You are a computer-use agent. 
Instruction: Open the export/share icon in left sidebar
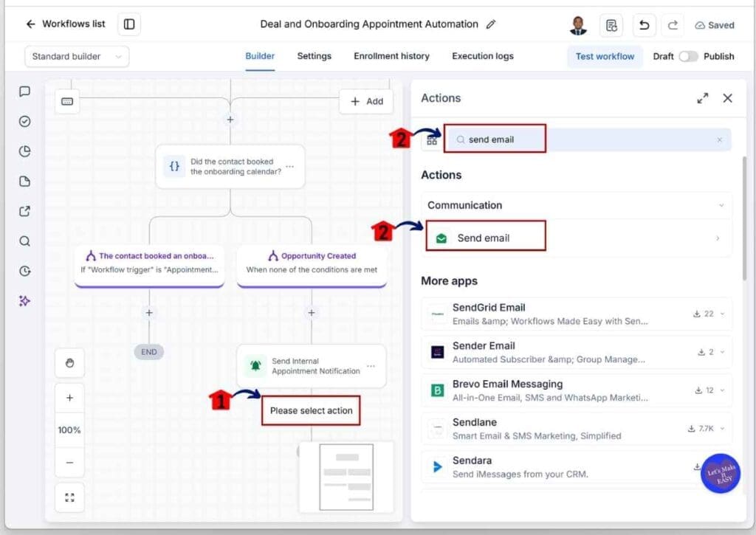click(x=24, y=211)
